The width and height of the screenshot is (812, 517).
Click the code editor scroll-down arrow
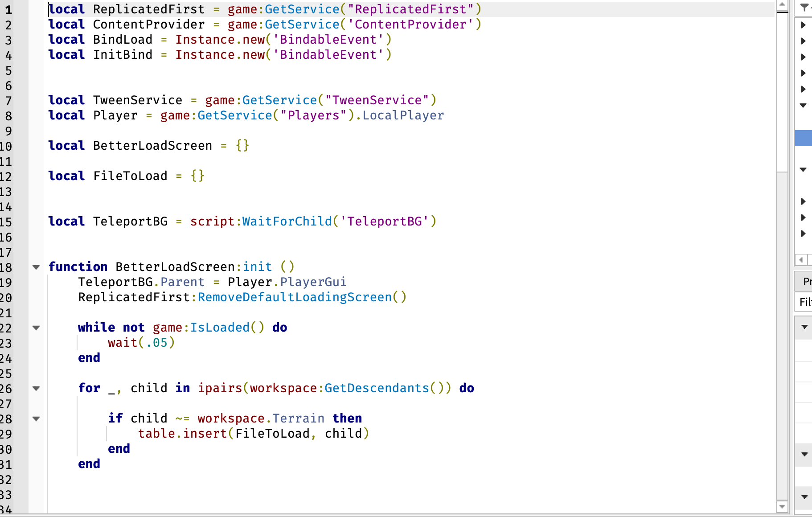(x=783, y=506)
